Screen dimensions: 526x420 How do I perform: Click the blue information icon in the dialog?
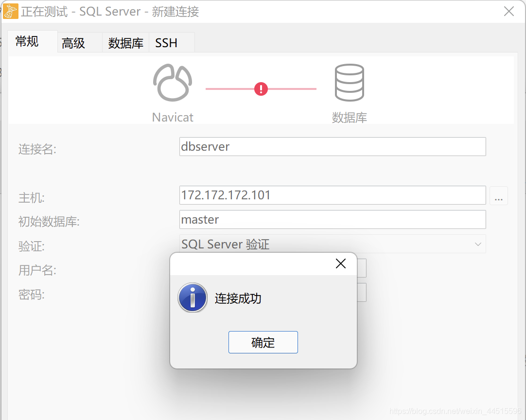193,297
